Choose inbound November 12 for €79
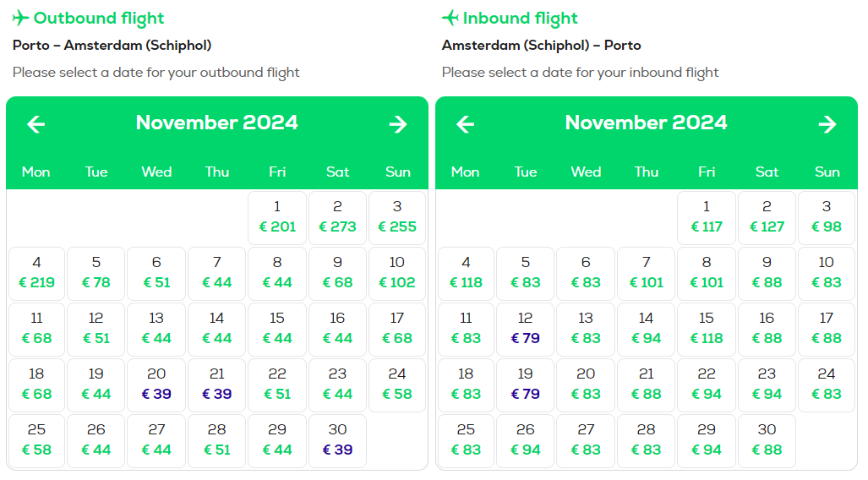The image size is (868, 480). tap(526, 329)
